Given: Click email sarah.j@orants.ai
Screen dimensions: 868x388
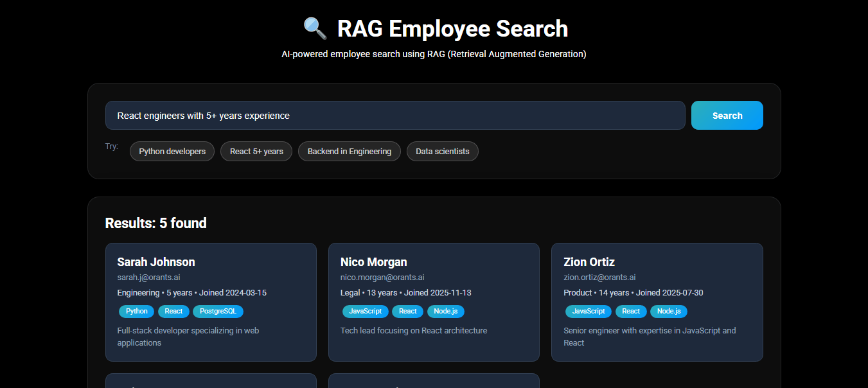Looking at the screenshot, I should click(148, 278).
